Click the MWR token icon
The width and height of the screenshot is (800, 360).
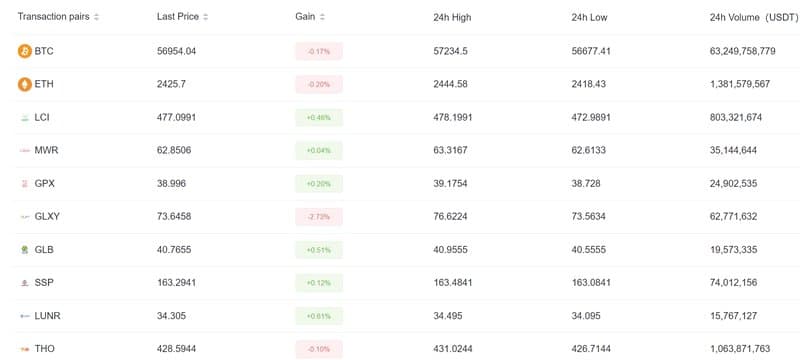pos(24,150)
